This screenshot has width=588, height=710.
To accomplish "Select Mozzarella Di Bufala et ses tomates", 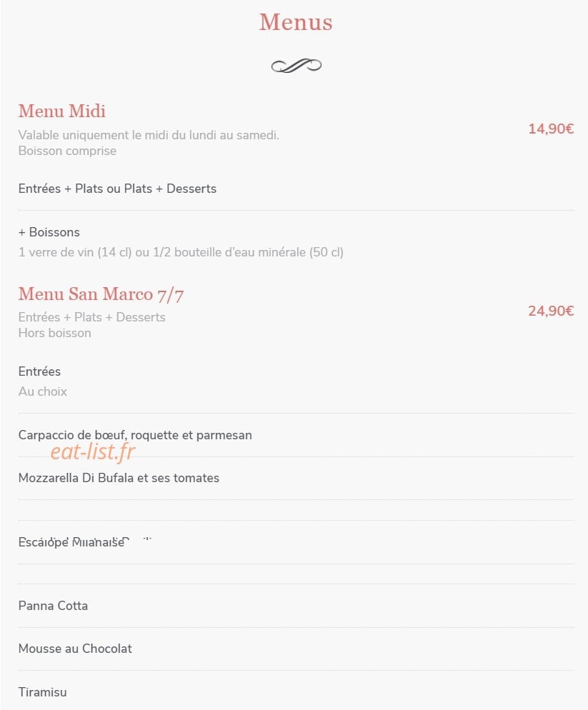I will (x=119, y=478).
